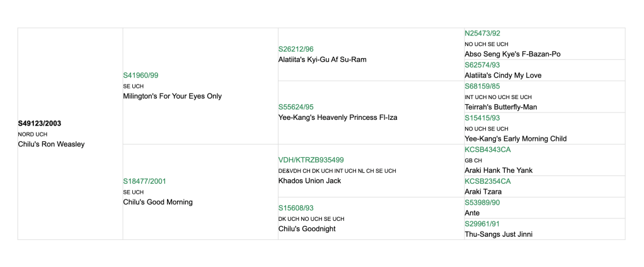
Task: Select Milington's For Your Eyes Only text
Action: [172, 97]
